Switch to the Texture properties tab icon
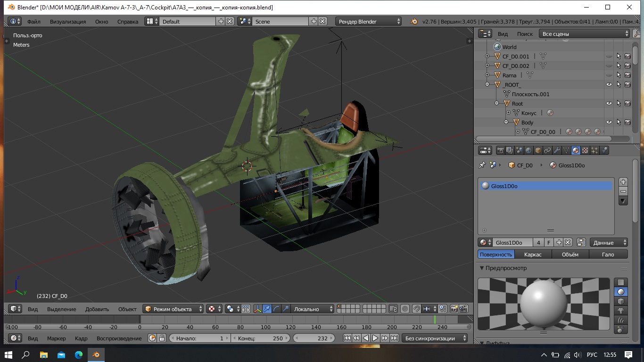644x362 pixels. coord(585,151)
